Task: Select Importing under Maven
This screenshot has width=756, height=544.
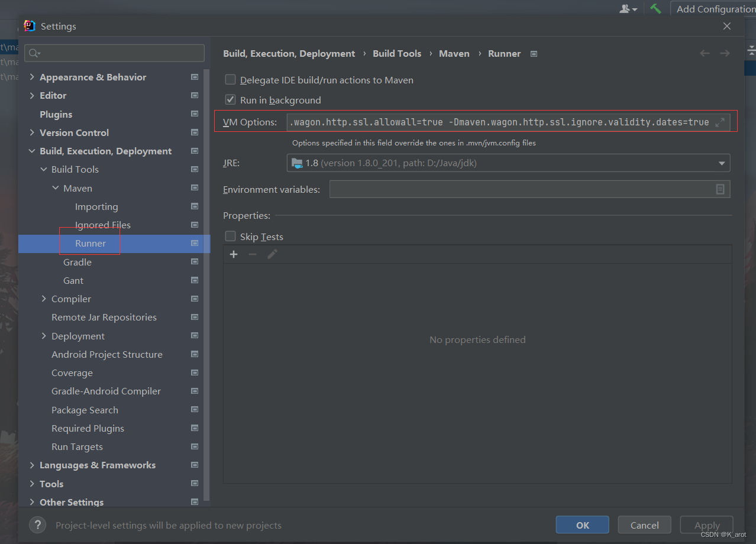Action: (x=96, y=206)
